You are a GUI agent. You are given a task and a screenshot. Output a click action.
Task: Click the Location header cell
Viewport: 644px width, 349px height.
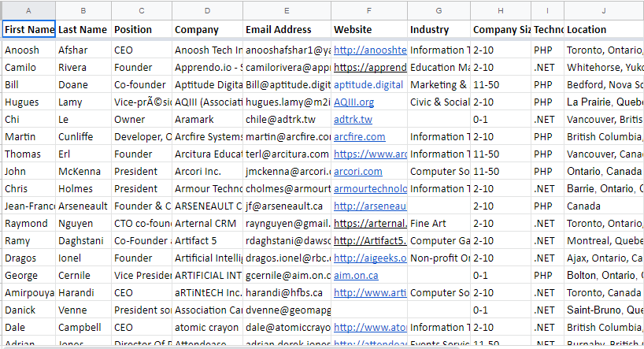click(604, 30)
